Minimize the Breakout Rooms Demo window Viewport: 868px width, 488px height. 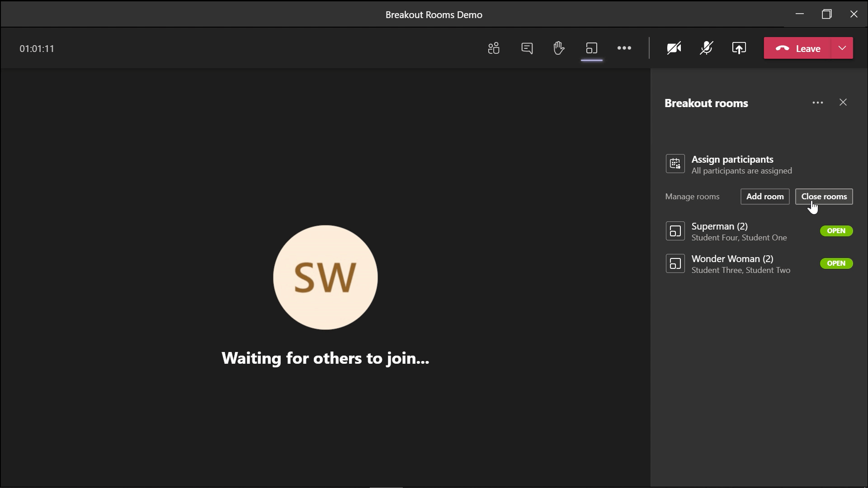click(800, 14)
